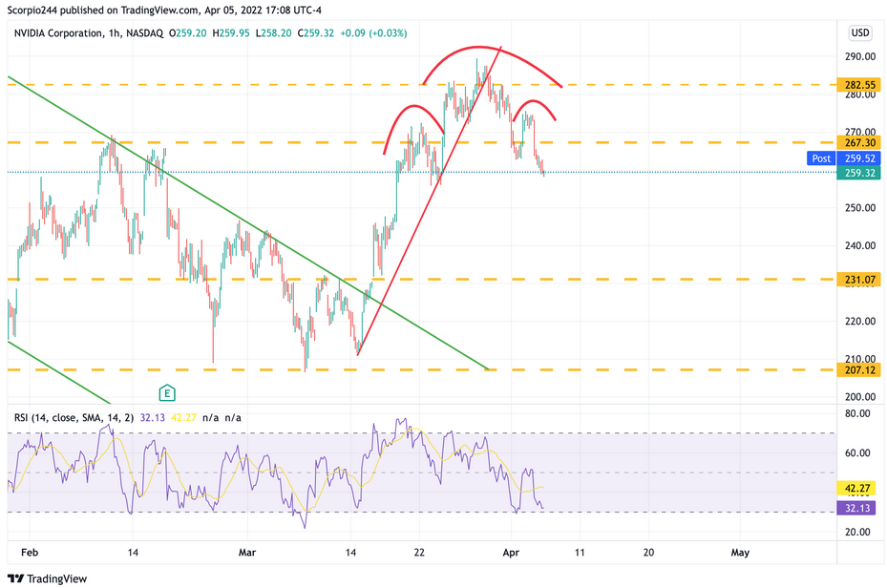
Task: Click the 282.55 orange price level tag
Action: point(859,85)
